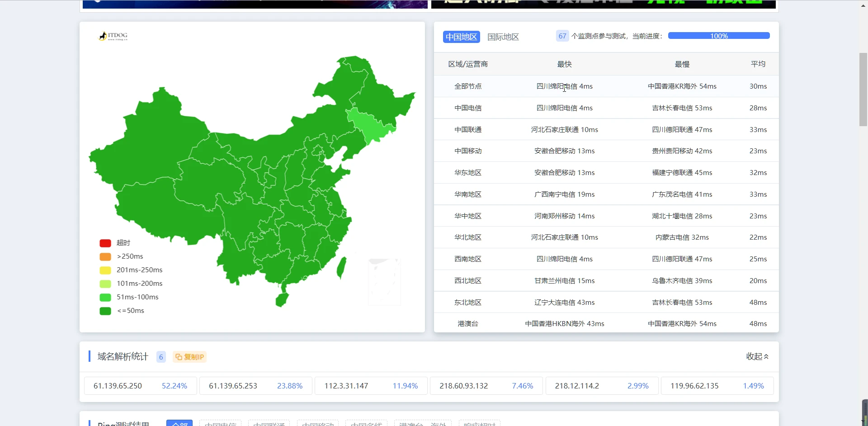Toggle the >250ms orange legend item
The height and width of the screenshot is (426, 868).
[121, 256]
